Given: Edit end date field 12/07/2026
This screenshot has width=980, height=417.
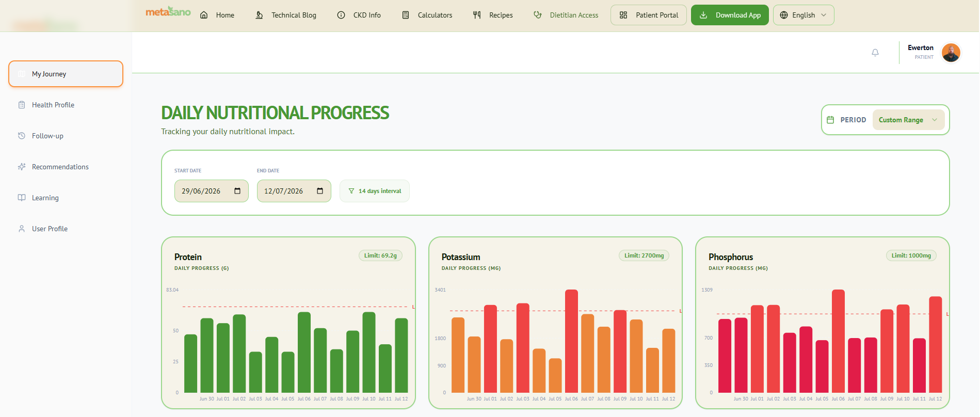Looking at the screenshot, I should [294, 191].
